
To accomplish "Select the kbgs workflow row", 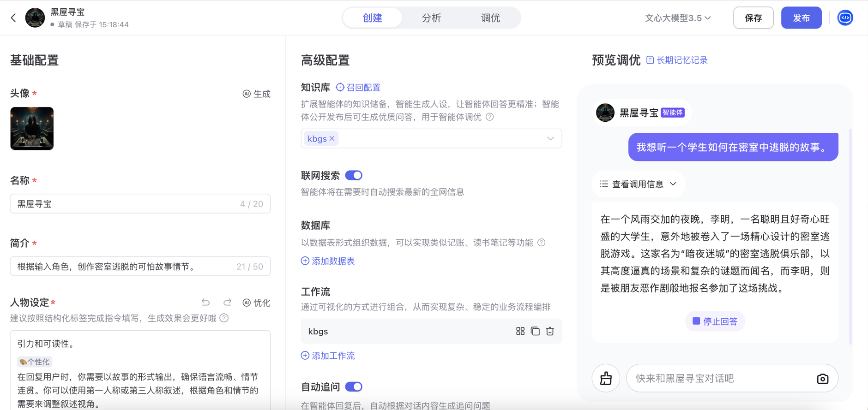I will (431, 331).
